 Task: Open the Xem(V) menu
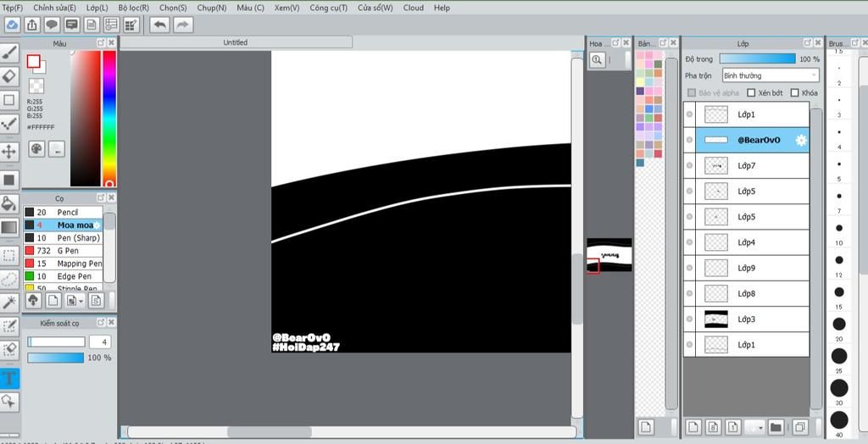click(287, 8)
